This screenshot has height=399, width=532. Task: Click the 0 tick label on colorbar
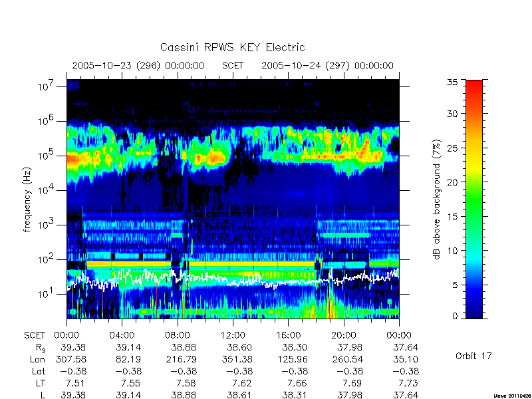[455, 317]
